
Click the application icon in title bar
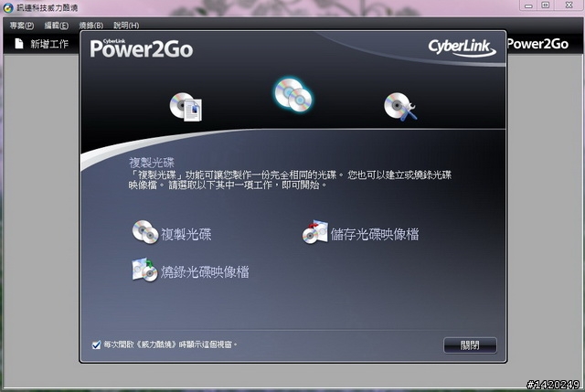pos(8,7)
